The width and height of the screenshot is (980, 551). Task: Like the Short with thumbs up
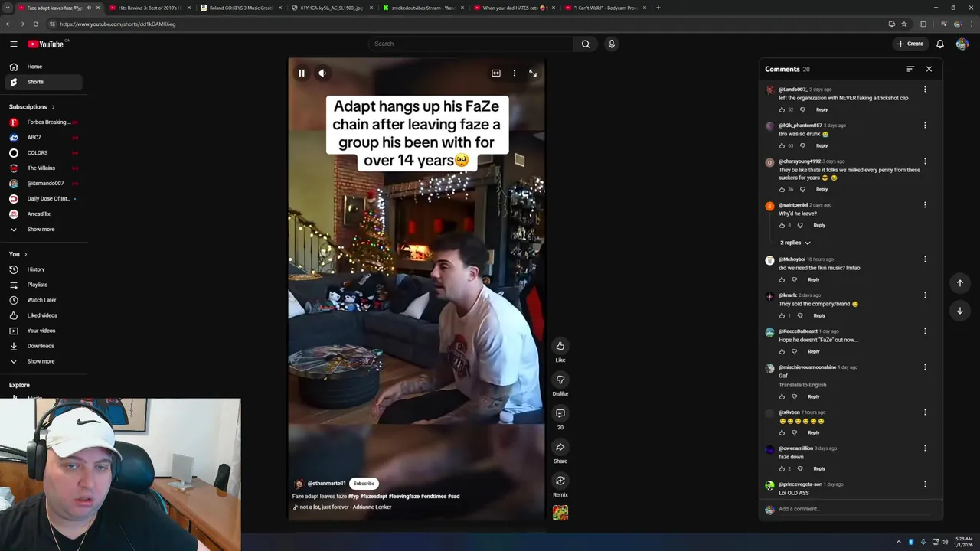(x=560, y=346)
